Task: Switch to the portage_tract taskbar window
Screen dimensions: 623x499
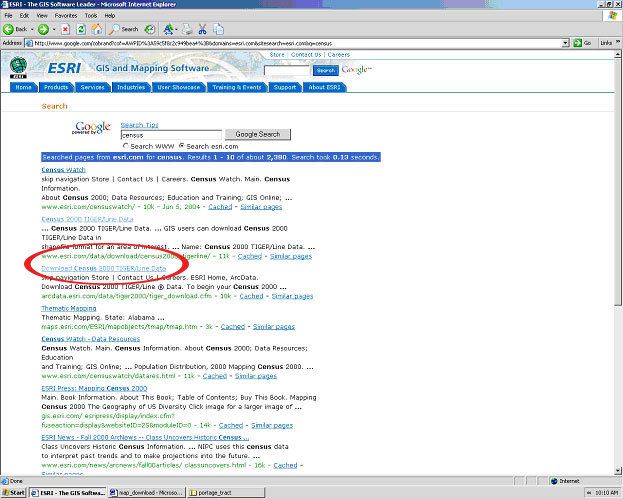Action: 226,493
